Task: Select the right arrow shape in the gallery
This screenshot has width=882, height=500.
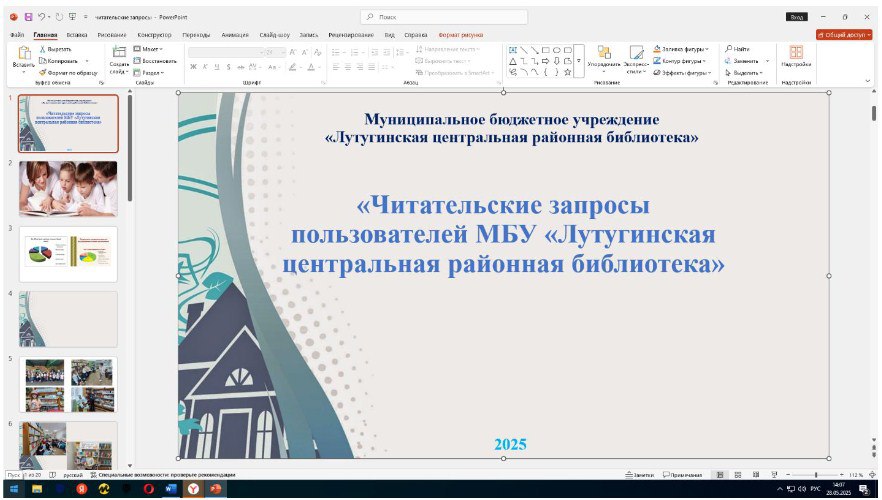Action: point(546,61)
